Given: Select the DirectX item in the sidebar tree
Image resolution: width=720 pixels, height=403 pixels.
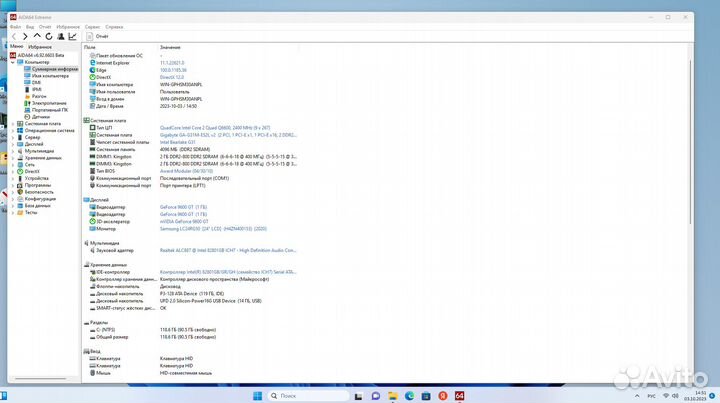Looking at the screenshot, I should (x=34, y=171).
